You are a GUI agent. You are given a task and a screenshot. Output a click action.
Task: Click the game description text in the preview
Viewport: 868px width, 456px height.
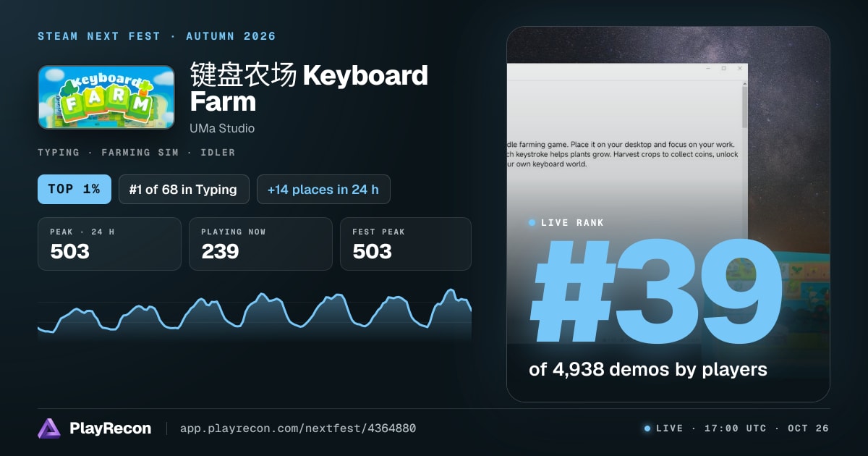622,154
